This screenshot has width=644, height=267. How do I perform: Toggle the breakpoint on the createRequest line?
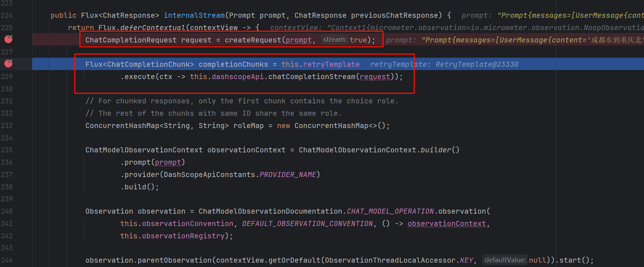(x=8, y=39)
